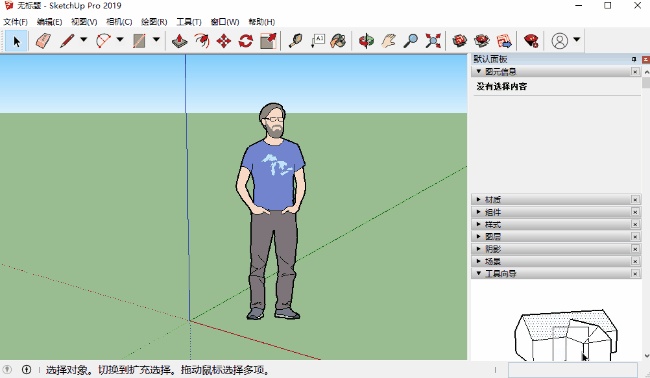The image size is (650, 378).
Task: Collapse the 图元信息 panel
Action: pos(479,71)
